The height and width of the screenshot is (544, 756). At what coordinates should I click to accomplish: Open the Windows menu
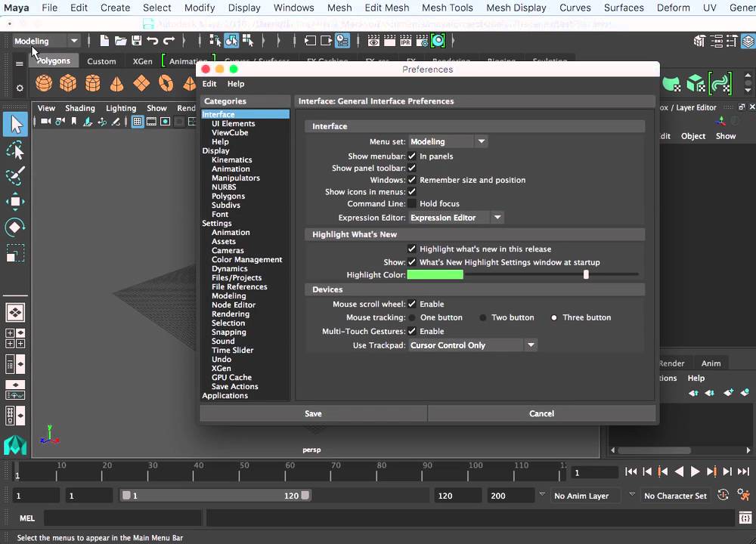coord(293,8)
